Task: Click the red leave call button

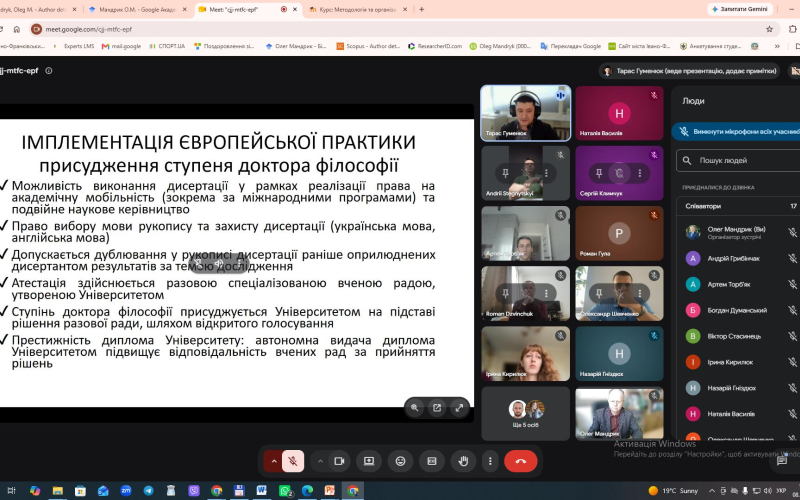Action: [x=520, y=461]
